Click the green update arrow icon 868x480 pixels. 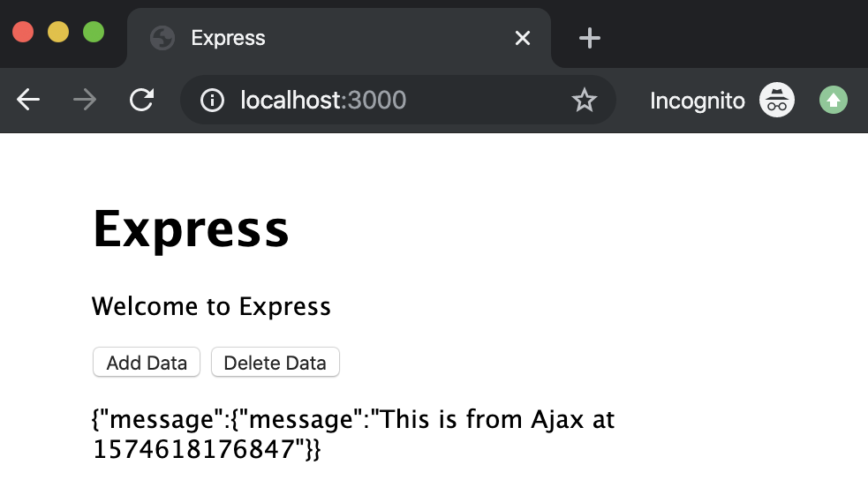point(833,101)
